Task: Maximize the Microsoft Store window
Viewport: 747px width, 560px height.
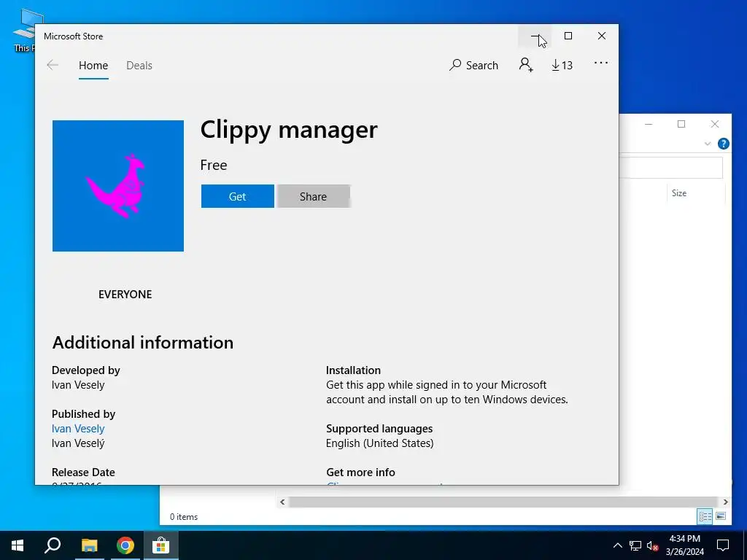Action: tap(568, 36)
